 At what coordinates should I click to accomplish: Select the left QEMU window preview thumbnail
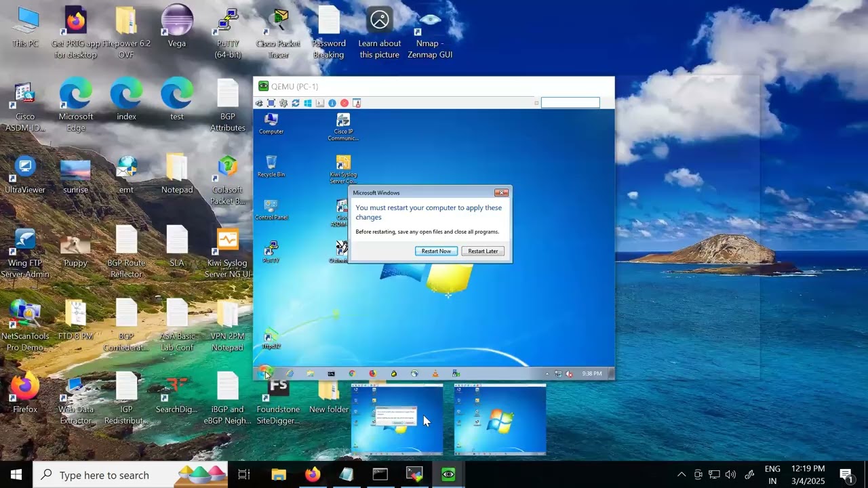click(397, 419)
